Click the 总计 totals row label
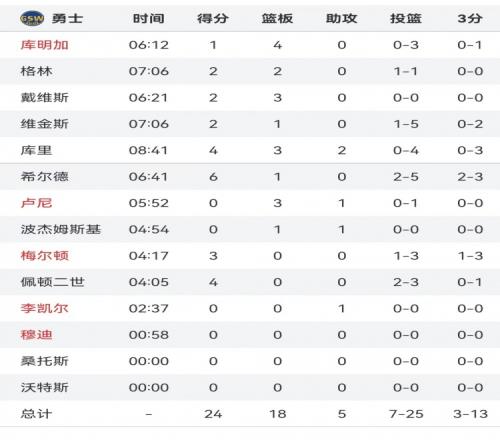This screenshot has width=500, height=440. 36,414
